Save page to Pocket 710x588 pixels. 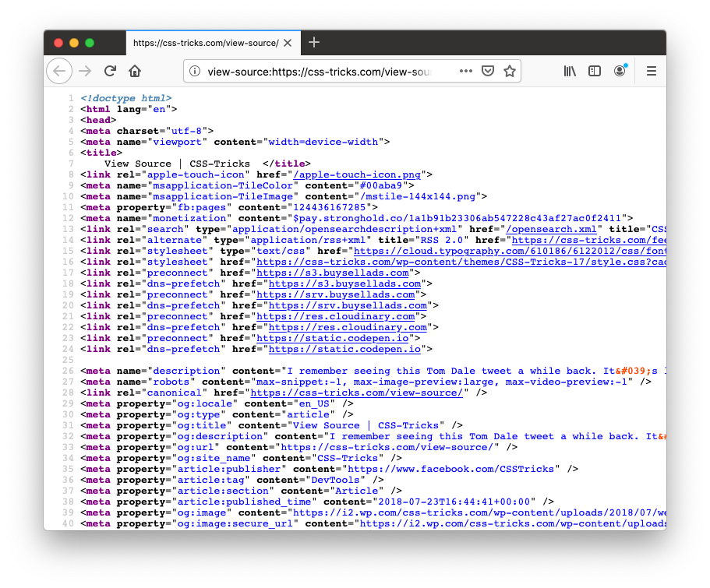[x=488, y=71]
